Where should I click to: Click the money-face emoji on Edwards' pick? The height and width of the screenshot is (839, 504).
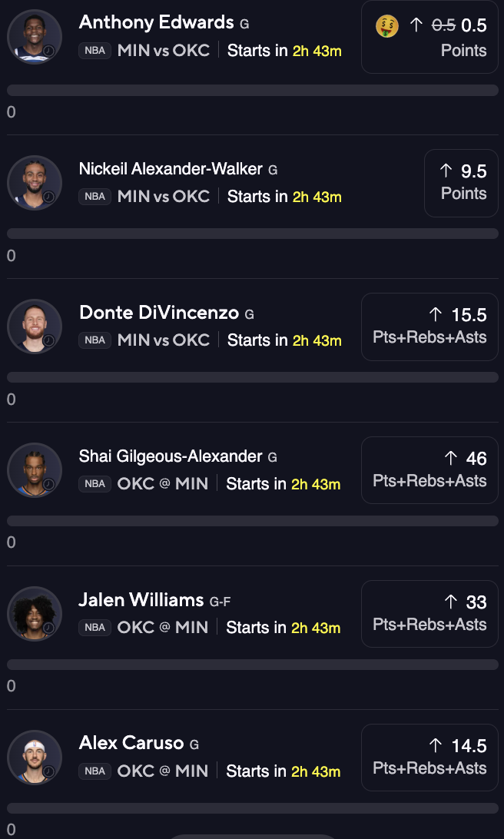[386, 25]
